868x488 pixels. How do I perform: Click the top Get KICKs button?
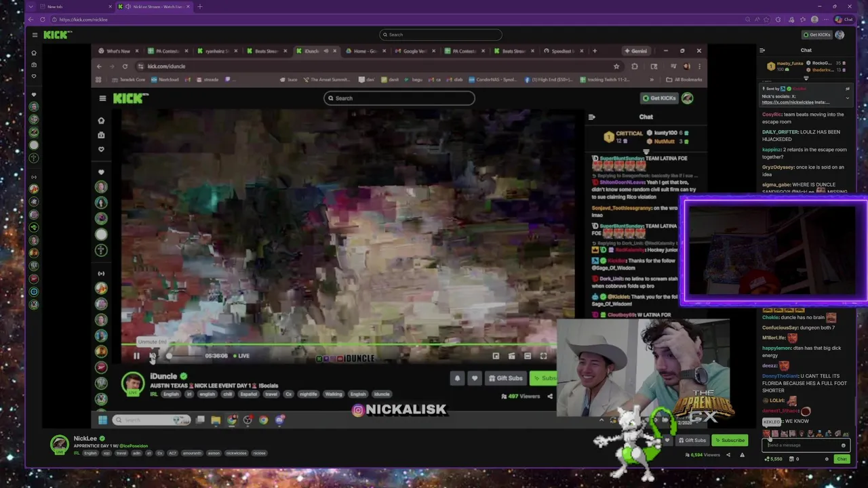tap(816, 35)
